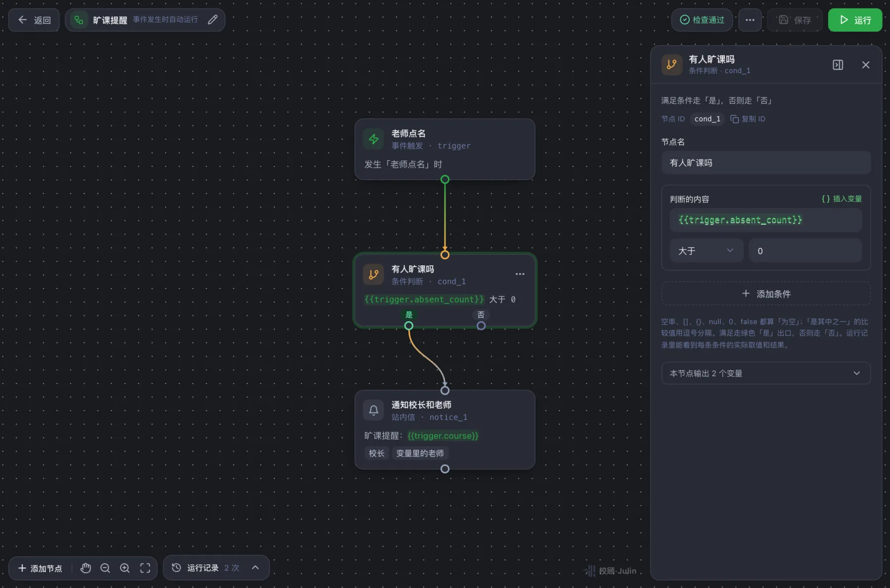Viewport: 890px width, 588px height.
Task: Click the 添加节点 button
Action: (40, 568)
